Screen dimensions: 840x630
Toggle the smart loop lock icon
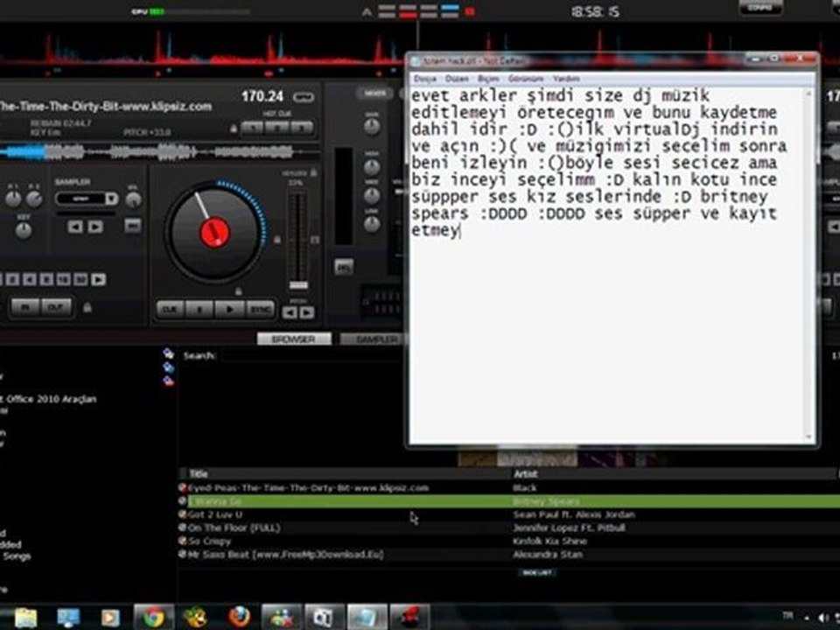point(87,307)
